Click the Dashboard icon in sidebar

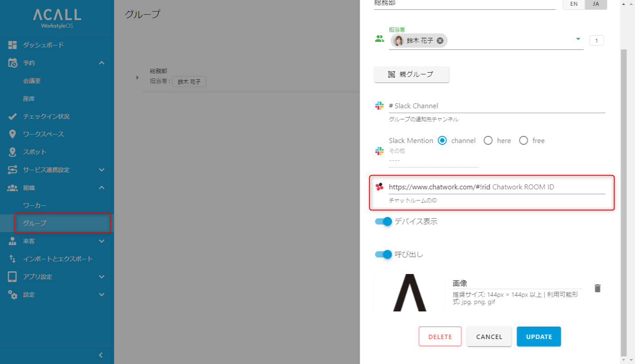pyautogui.click(x=12, y=45)
